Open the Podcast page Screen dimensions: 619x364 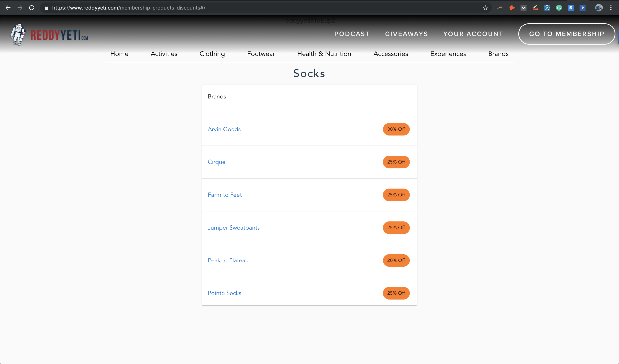[x=352, y=34]
